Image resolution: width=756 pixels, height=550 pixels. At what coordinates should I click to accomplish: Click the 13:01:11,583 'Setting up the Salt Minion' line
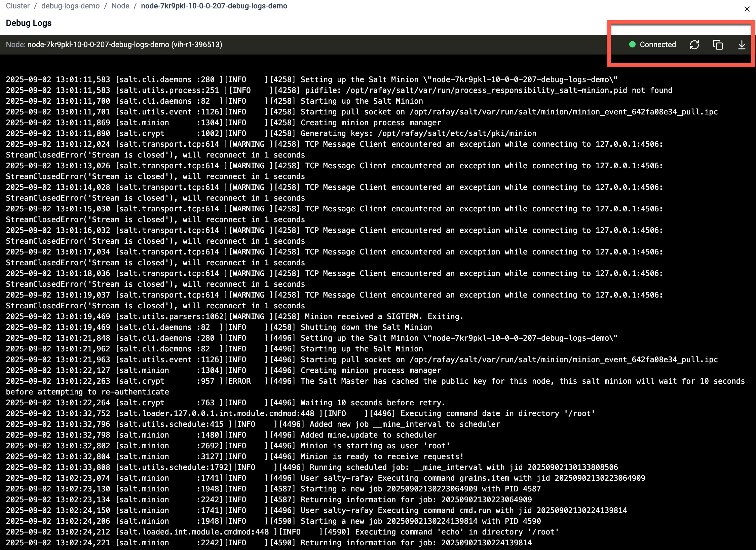click(312, 79)
